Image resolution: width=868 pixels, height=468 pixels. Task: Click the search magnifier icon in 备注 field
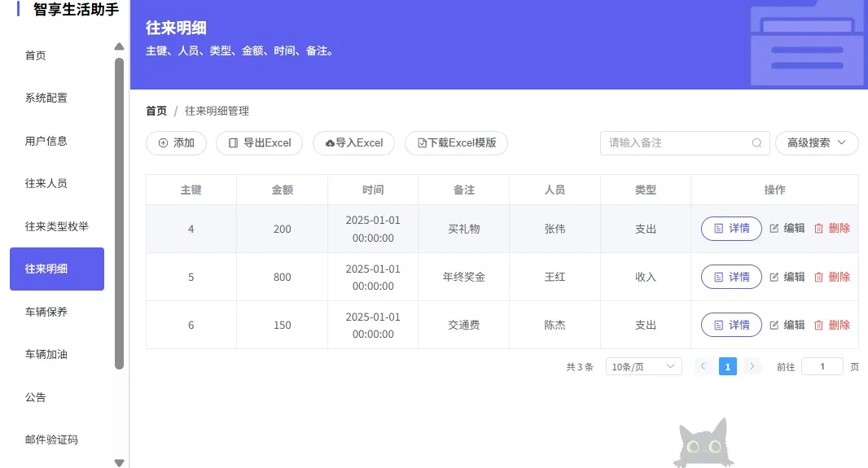[x=756, y=142]
